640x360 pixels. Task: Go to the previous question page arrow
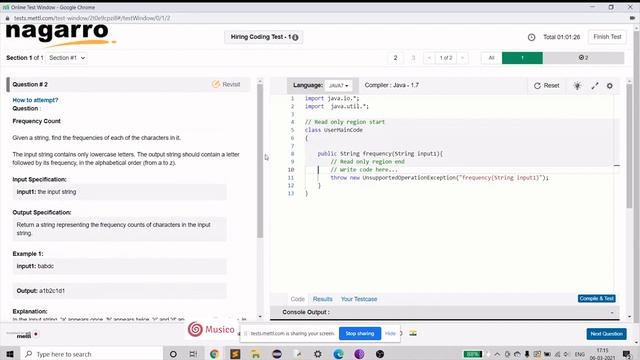[x=429, y=58]
